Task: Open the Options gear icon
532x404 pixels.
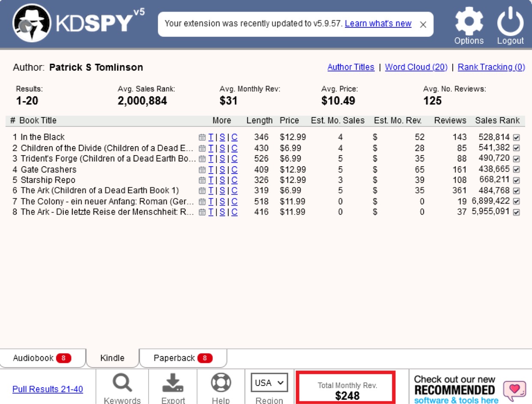Action: pyautogui.click(x=469, y=21)
